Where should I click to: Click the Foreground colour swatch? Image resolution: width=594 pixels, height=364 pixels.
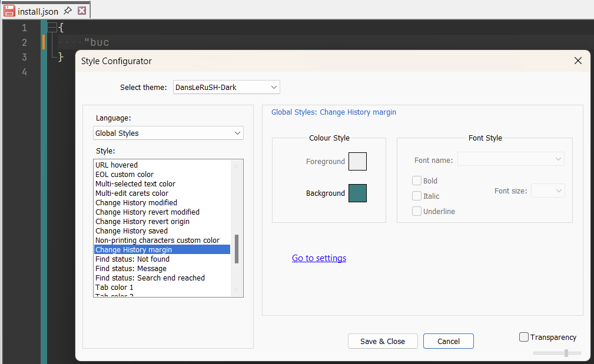[x=357, y=162]
